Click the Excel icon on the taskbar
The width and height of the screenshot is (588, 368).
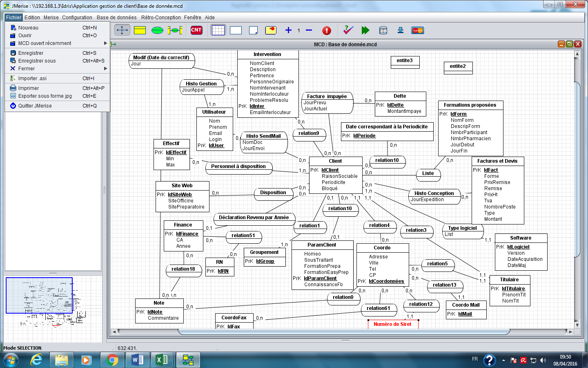(x=163, y=360)
